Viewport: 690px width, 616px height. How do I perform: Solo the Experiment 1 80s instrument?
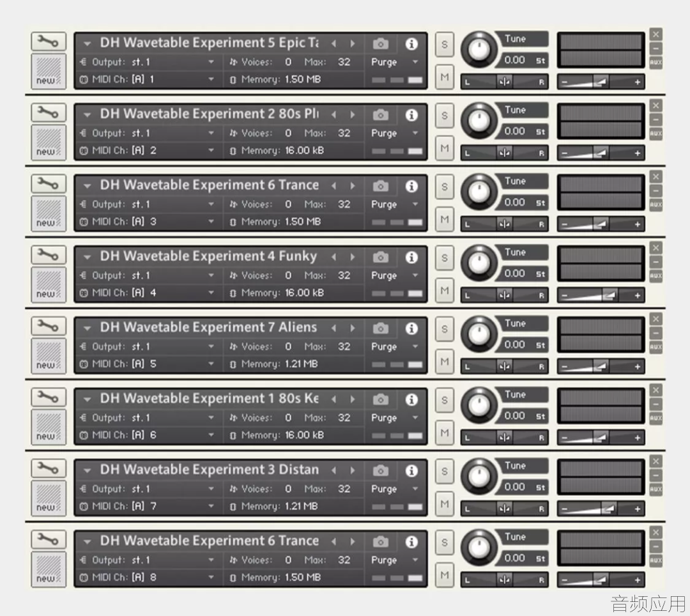(445, 401)
